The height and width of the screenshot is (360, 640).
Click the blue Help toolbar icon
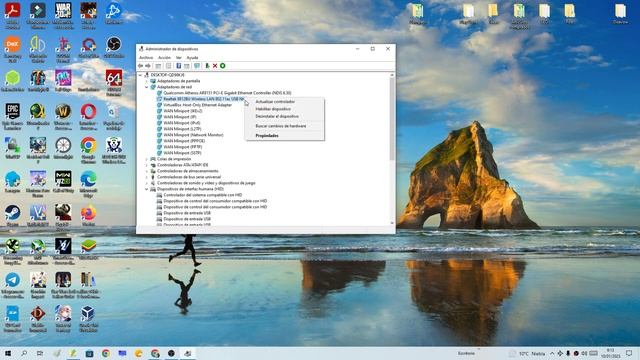[x=178, y=66]
